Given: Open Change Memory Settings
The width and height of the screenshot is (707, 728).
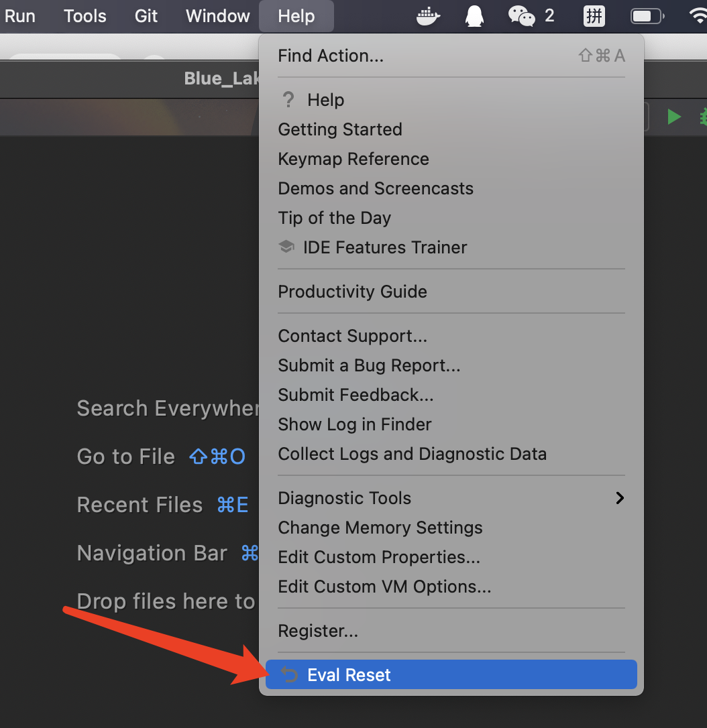Looking at the screenshot, I should [380, 528].
